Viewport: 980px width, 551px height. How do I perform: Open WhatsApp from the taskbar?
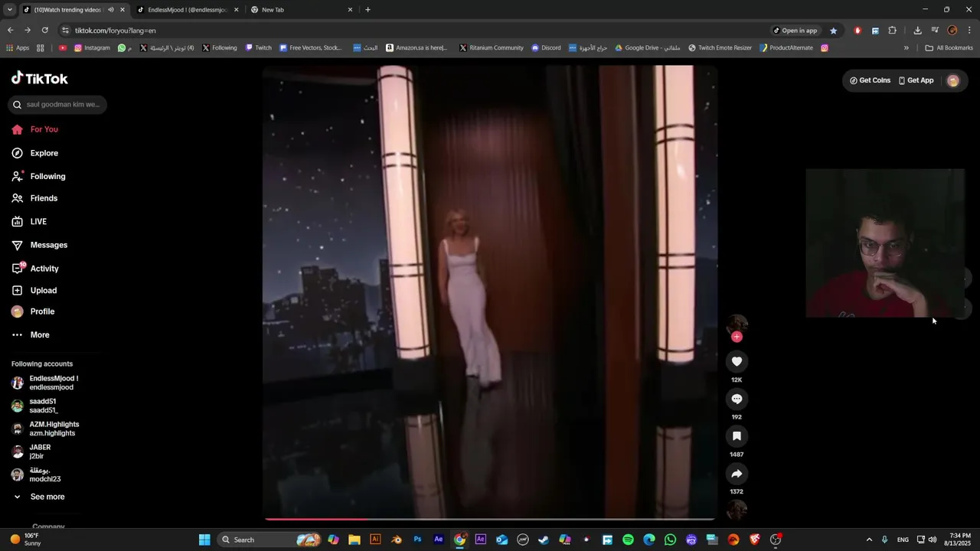click(x=670, y=540)
